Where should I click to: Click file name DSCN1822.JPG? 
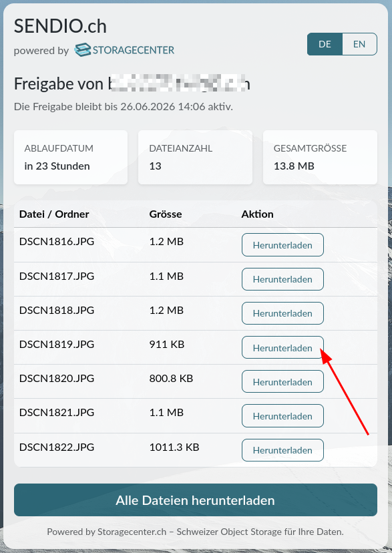click(57, 447)
